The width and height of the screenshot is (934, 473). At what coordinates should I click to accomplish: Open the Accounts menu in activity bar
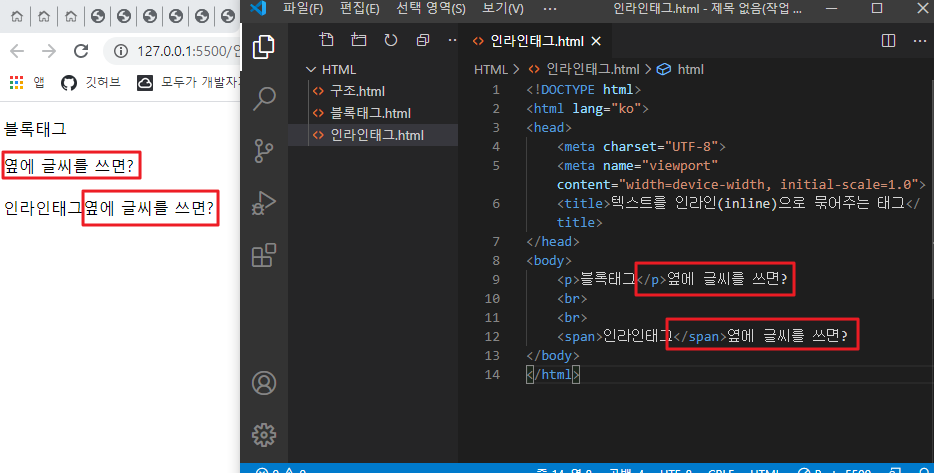coord(264,383)
